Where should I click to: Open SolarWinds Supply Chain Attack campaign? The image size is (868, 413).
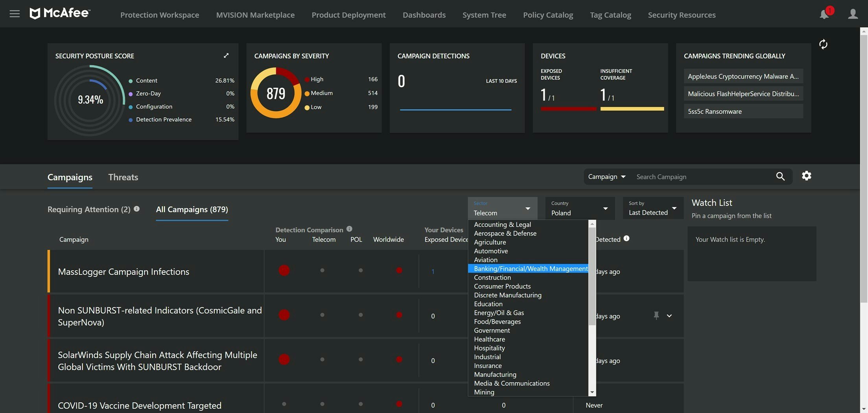pyautogui.click(x=157, y=361)
